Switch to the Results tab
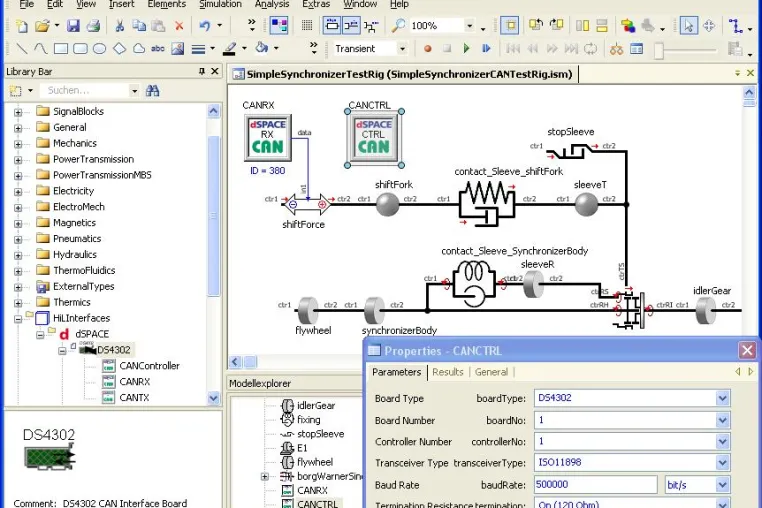 [x=448, y=372]
